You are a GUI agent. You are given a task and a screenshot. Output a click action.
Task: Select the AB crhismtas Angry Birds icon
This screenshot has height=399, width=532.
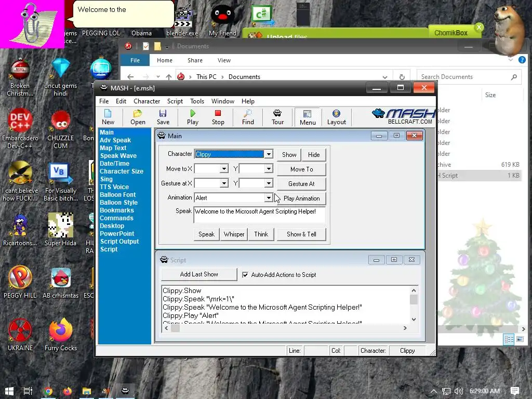pyautogui.click(x=60, y=282)
